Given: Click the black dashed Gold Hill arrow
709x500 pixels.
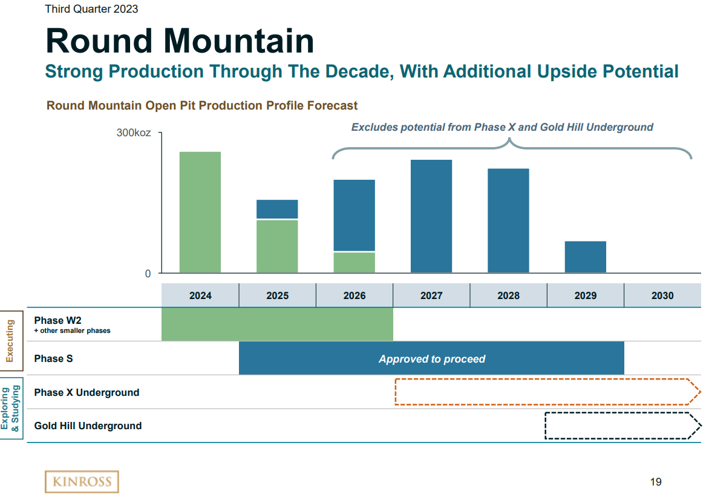Looking at the screenshot, I should coord(623,425).
